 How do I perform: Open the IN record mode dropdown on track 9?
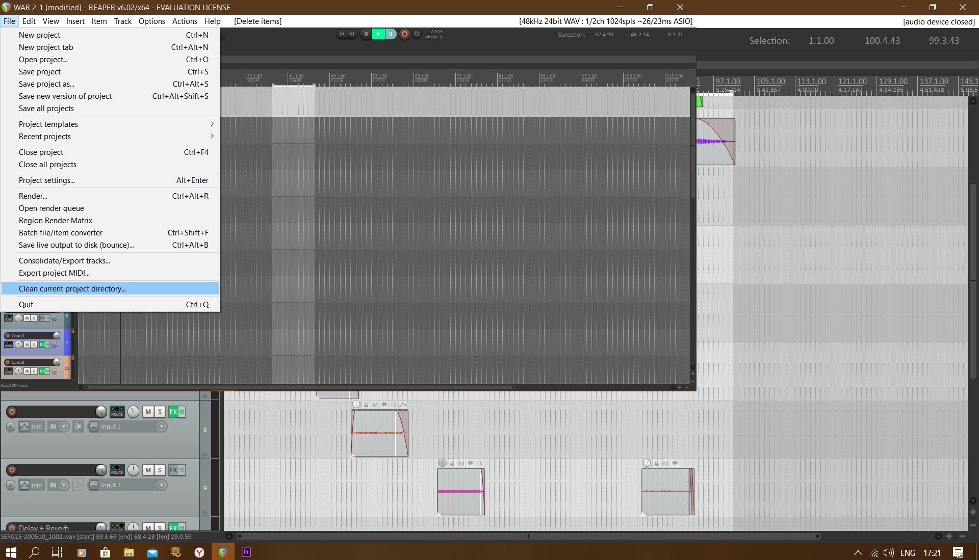[x=64, y=485]
